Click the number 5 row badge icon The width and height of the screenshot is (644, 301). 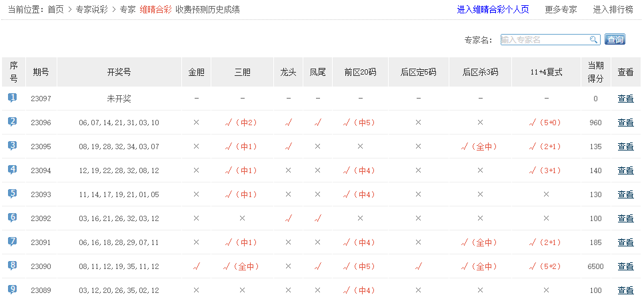[x=13, y=194]
